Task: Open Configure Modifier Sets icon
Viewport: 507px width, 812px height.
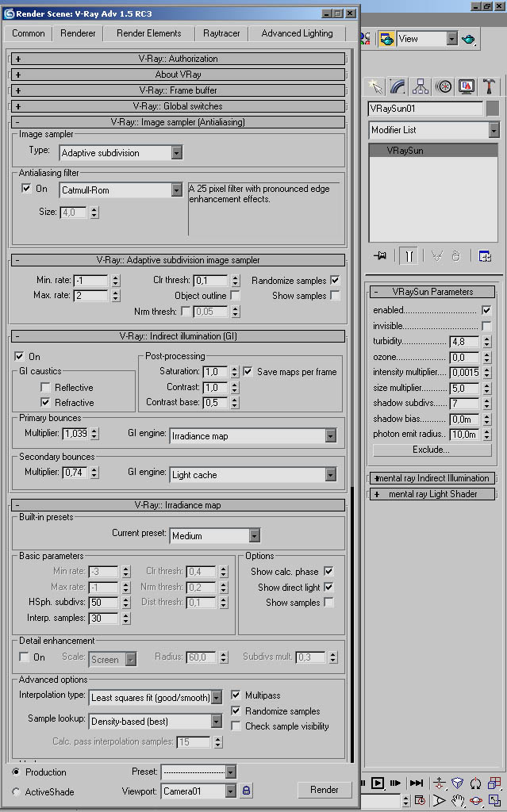Action: (485, 256)
